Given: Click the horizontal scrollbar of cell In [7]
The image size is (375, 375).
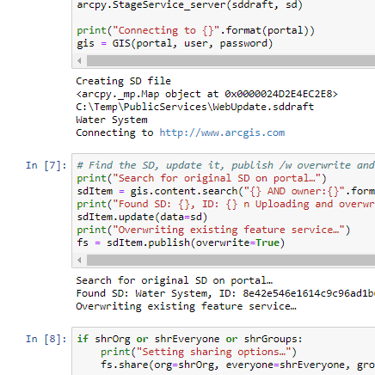Looking at the screenshot, I should (231, 260).
